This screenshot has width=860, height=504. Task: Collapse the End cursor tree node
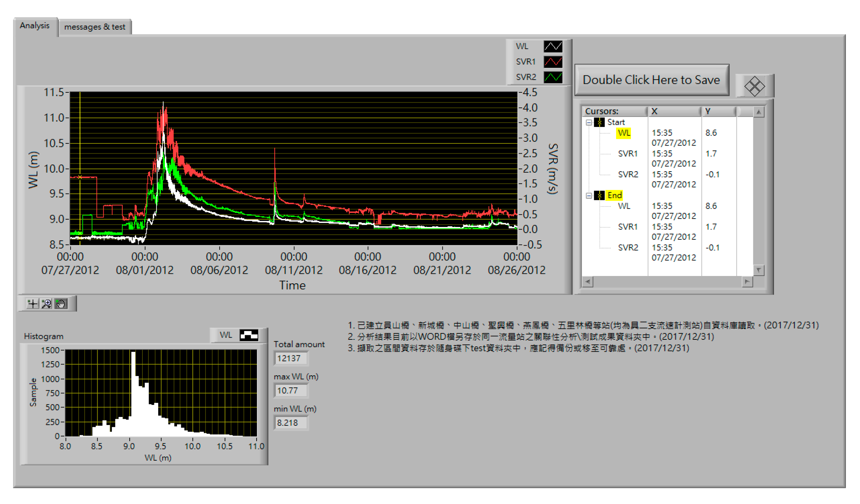tap(589, 195)
